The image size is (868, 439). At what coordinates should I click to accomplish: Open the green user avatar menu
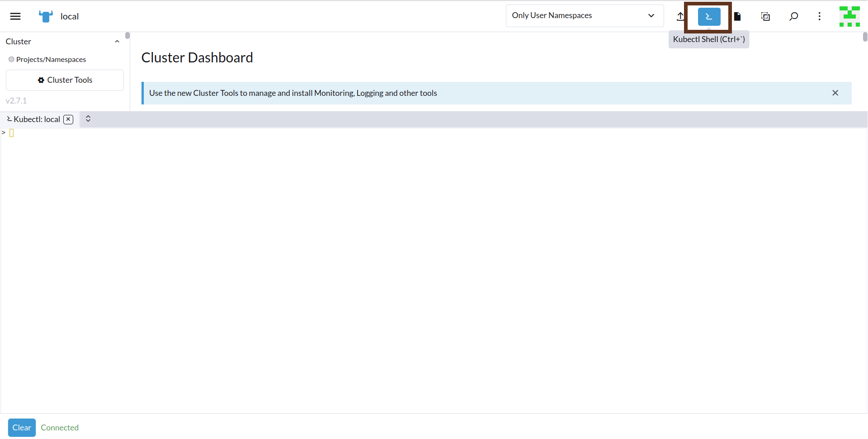pos(849,17)
